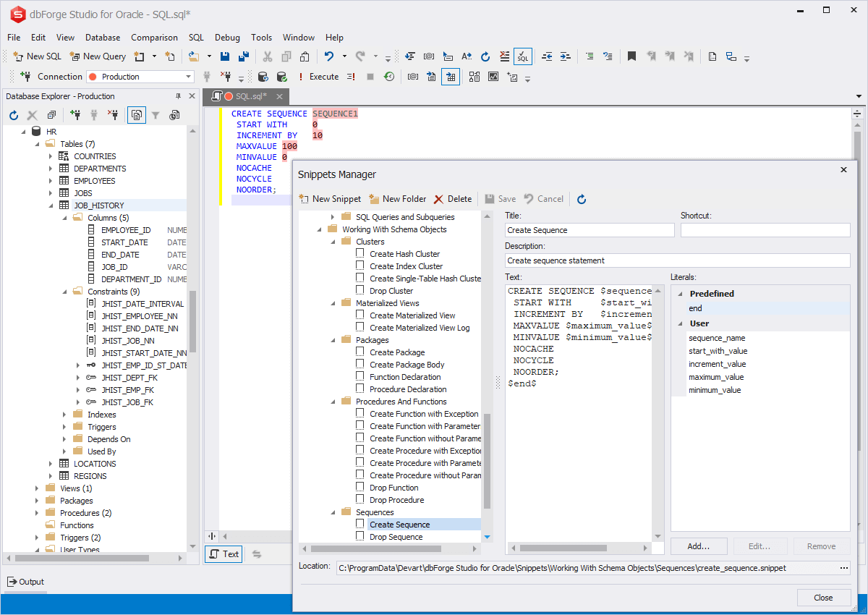Tick the Function Declaration checkbox
This screenshot has height=615, width=868.
pos(360,376)
